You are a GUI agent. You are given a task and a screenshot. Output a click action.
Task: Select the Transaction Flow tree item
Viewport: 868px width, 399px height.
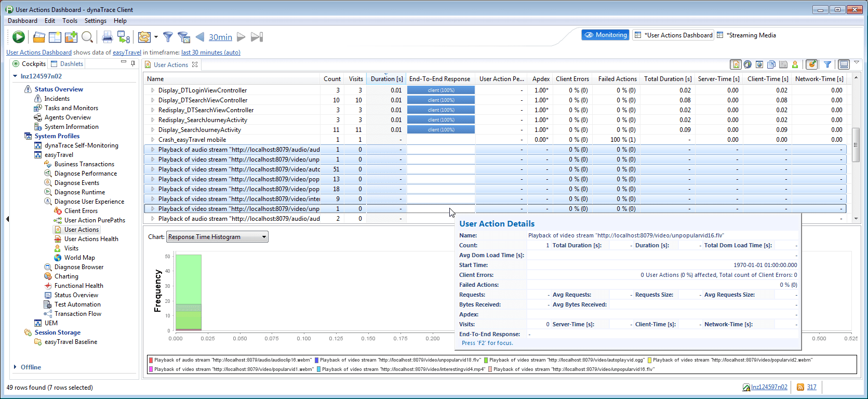(x=78, y=314)
